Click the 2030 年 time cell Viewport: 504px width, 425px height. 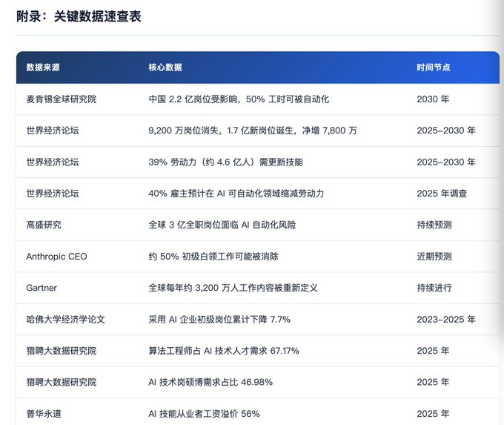[433, 99]
